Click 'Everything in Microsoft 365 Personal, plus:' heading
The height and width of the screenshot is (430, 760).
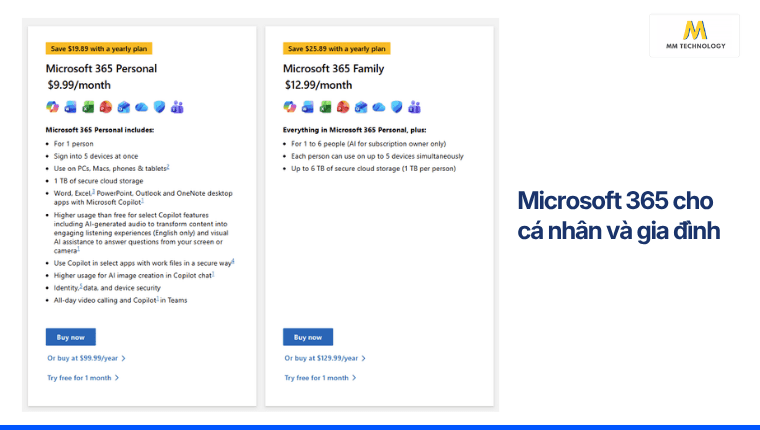click(355, 130)
